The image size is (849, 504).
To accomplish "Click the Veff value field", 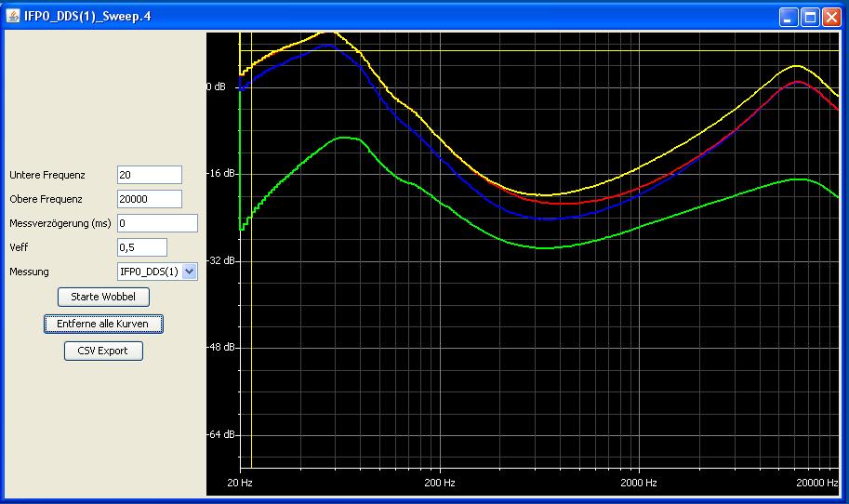I will point(141,247).
